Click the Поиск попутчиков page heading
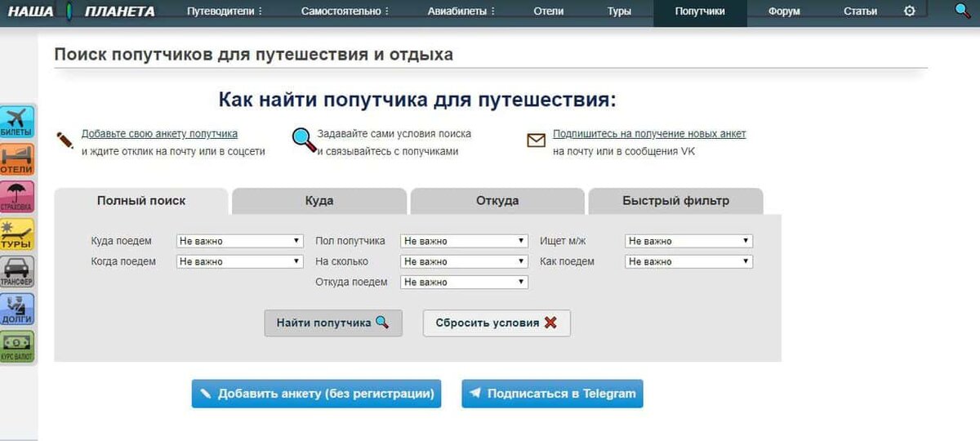Image resolution: width=980 pixels, height=441 pixels. [x=253, y=55]
